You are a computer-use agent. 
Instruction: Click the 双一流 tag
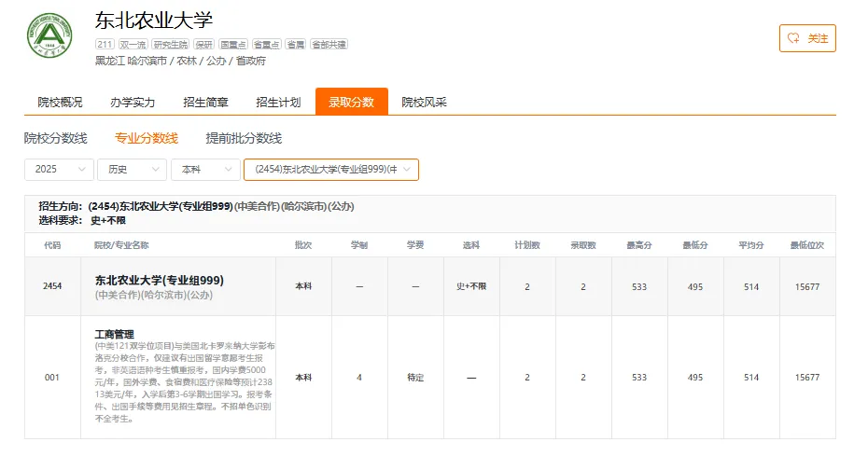[x=133, y=44]
